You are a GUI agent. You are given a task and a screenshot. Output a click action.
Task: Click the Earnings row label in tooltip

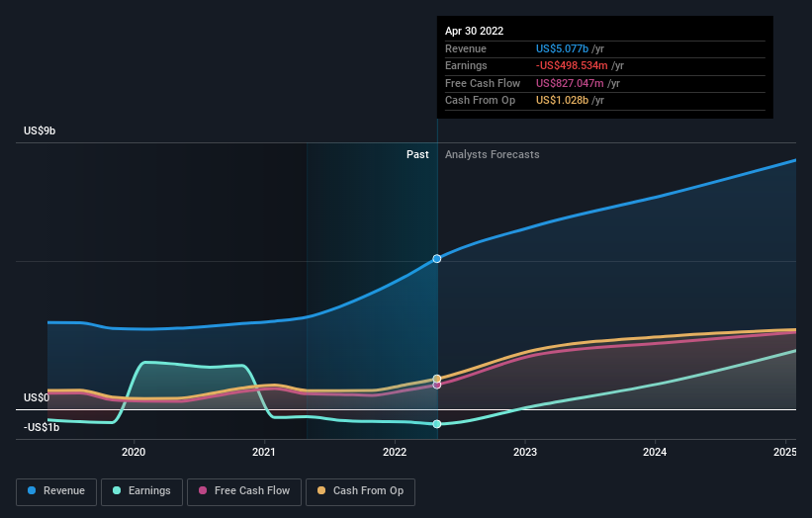click(x=466, y=65)
